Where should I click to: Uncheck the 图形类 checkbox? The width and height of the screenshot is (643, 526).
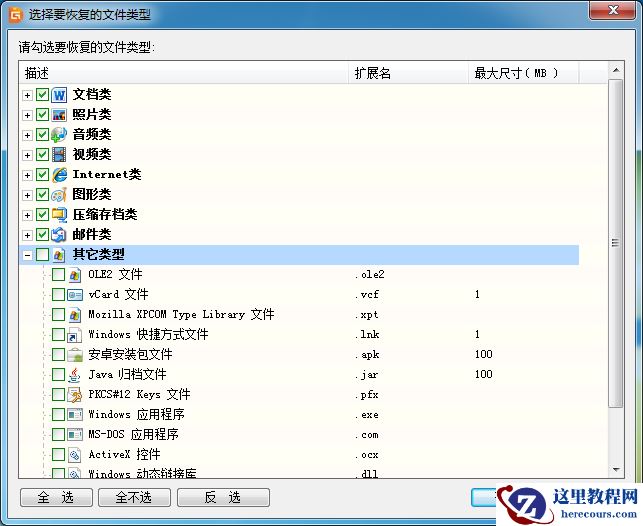click(x=42, y=194)
